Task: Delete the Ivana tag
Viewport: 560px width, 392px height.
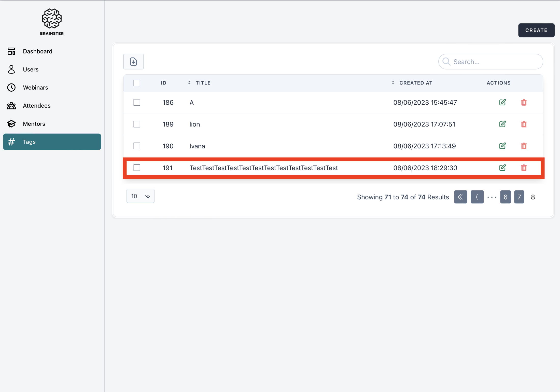Action: (x=524, y=146)
